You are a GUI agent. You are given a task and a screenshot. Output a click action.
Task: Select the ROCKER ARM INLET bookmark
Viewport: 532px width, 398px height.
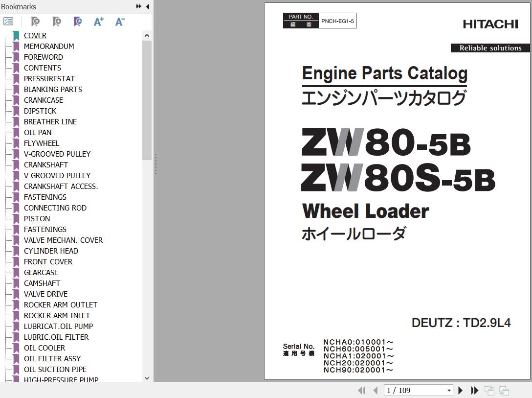point(57,315)
